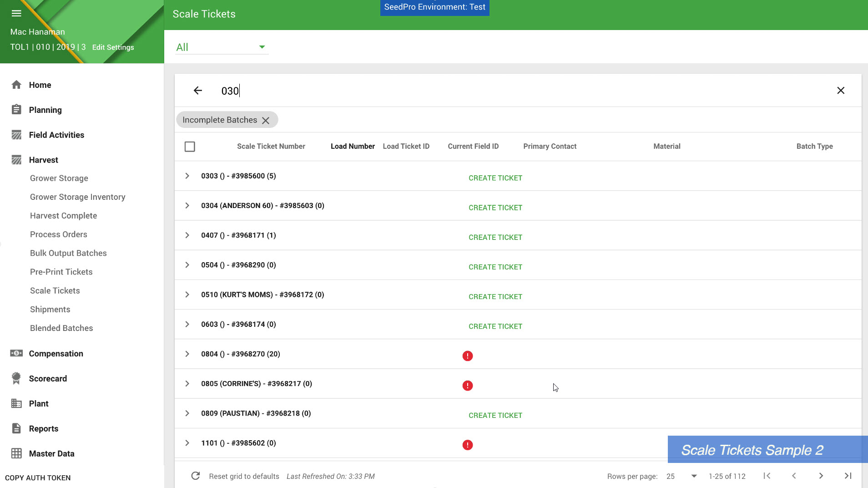Image resolution: width=868 pixels, height=488 pixels.
Task: Click the Edit Settings link
Action: coord(113,47)
